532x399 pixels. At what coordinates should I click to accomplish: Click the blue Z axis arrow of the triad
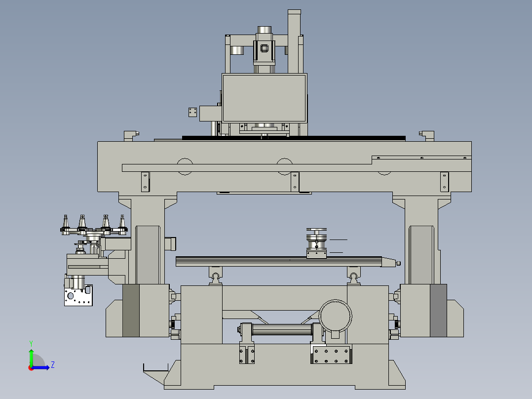click(x=41, y=367)
